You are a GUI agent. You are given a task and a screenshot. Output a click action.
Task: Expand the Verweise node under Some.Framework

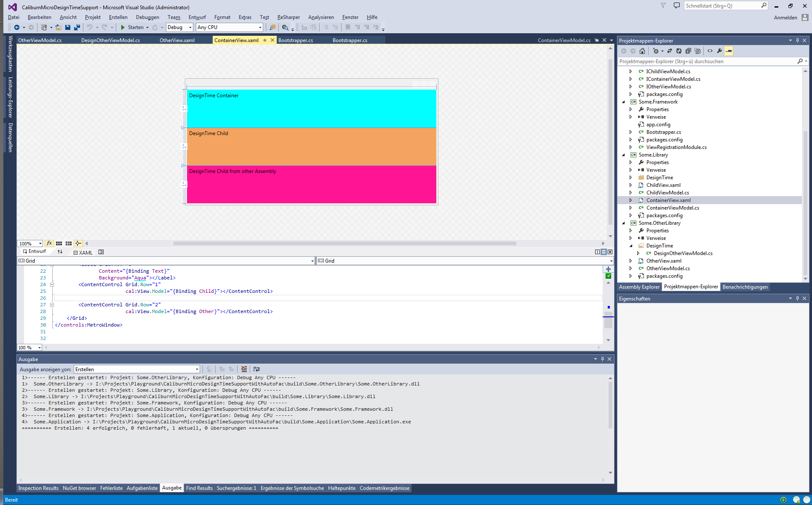tap(630, 117)
